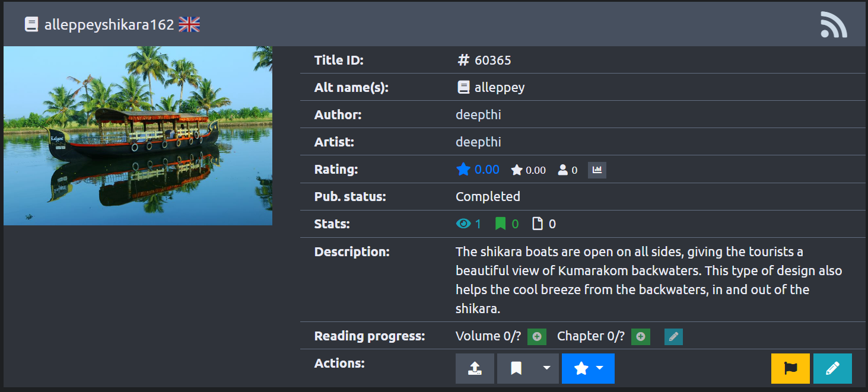This screenshot has width=868, height=392.
Task: Click the teal edit title pencil button
Action: pyautogui.click(x=832, y=369)
